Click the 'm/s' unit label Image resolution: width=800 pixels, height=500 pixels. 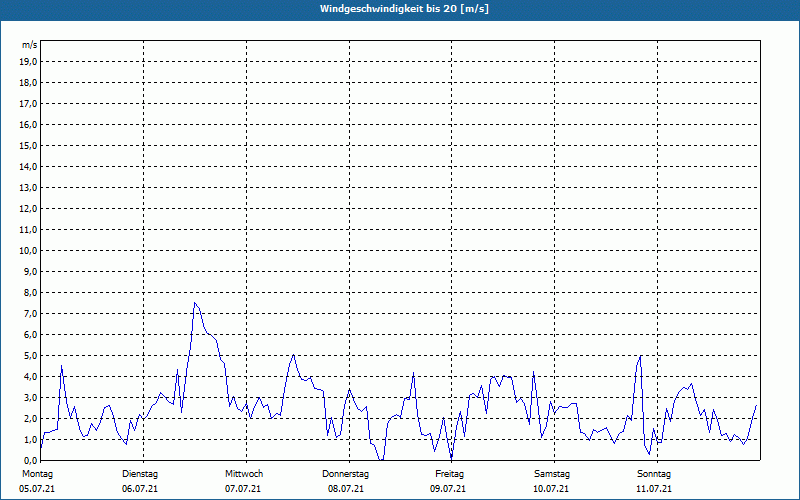[30, 45]
